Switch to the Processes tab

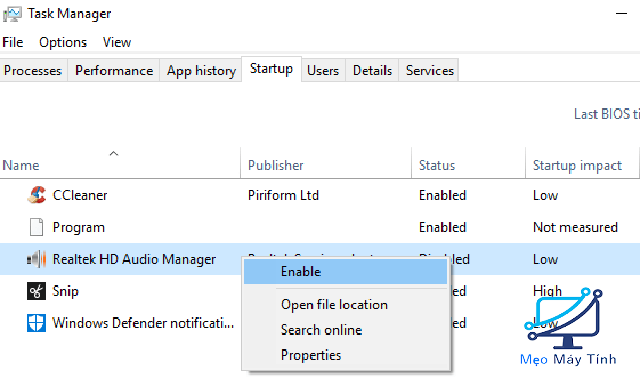pos(33,71)
